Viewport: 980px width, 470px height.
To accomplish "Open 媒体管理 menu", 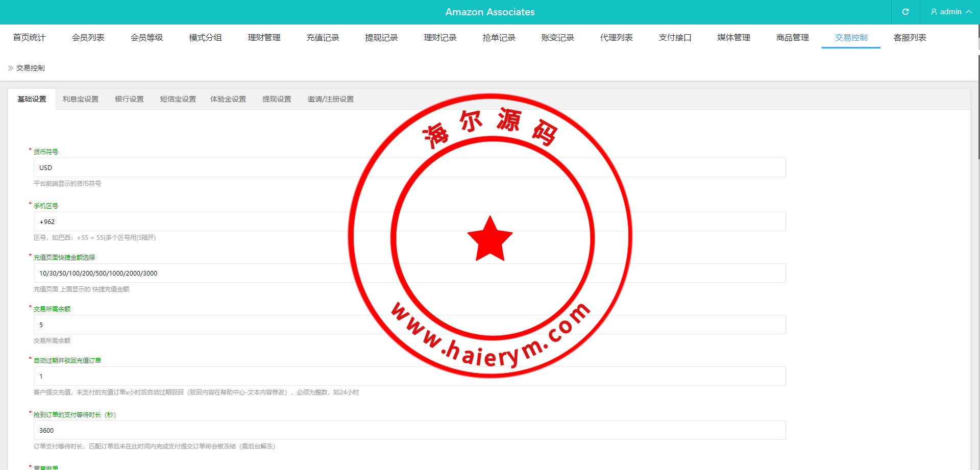I will pyautogui.click(x=733, y=37).
